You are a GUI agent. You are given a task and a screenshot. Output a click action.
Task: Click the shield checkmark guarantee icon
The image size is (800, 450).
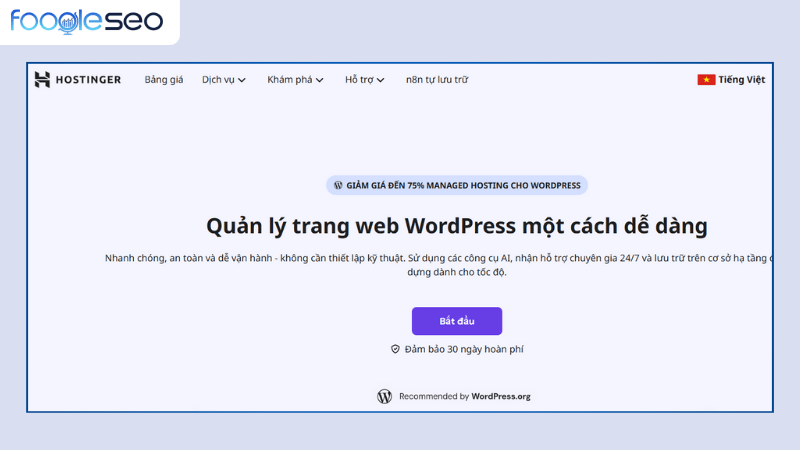click(x=395, y=349)
